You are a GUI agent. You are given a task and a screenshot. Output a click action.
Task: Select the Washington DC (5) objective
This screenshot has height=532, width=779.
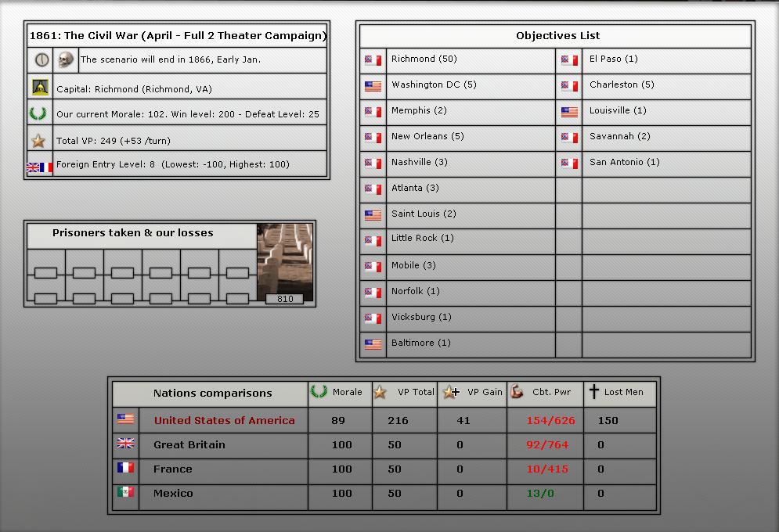(433, 85)
